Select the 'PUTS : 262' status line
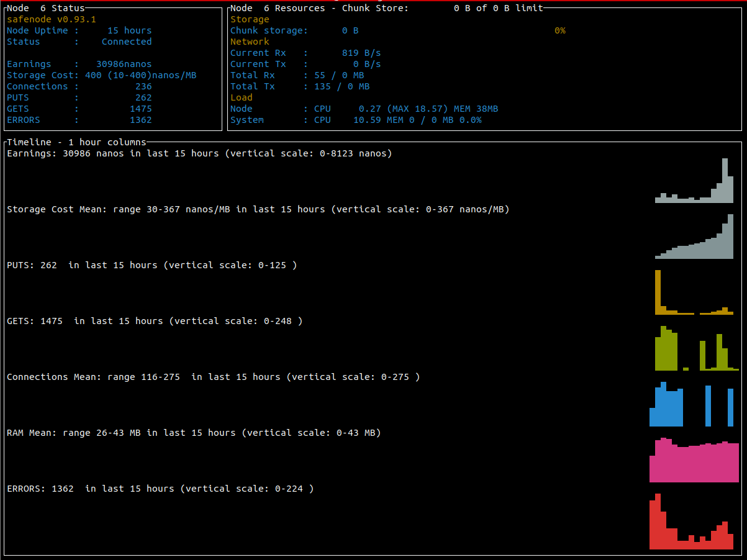747x560 pixels. pyautogui.click(x=79, y=97)
